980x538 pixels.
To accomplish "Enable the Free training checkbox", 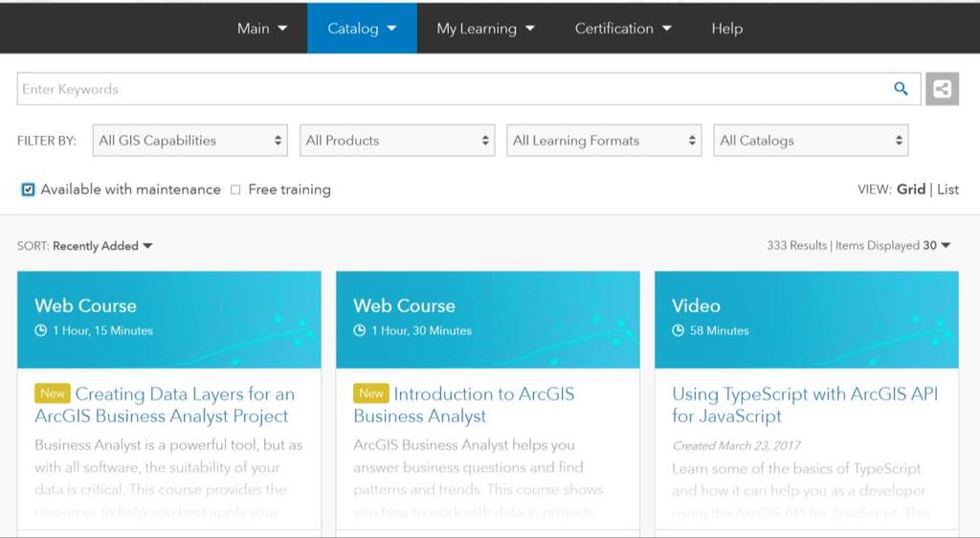I will 235,190.
